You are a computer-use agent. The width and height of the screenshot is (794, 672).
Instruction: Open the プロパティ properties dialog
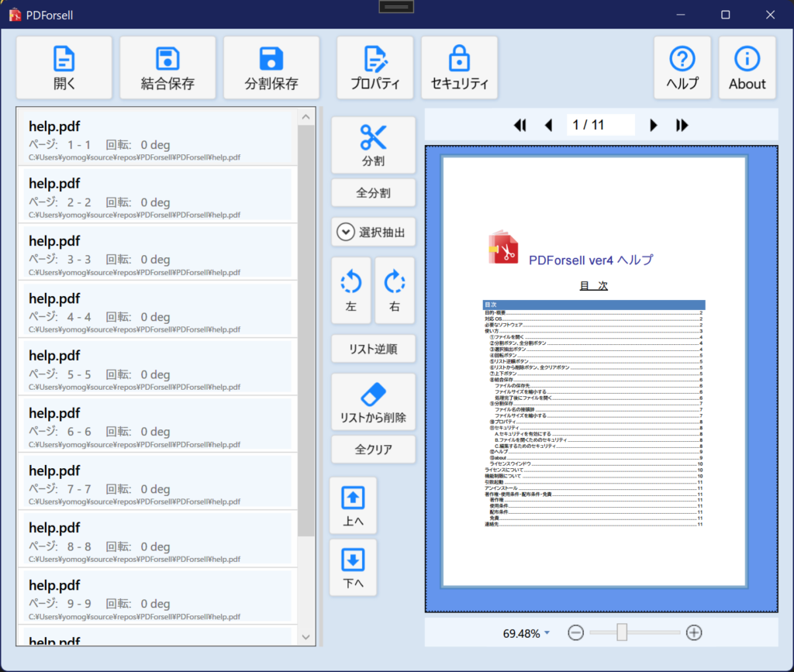[375, 67]
